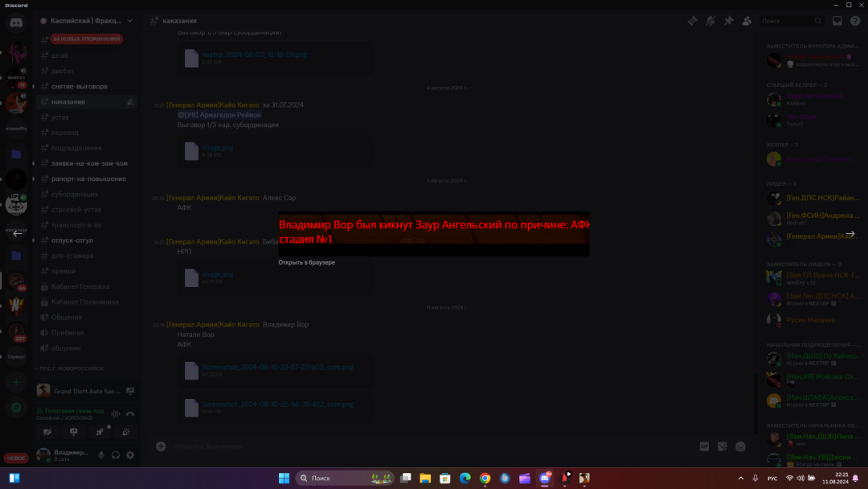
Task: Disconnect from voice call phone icon
Action: (x=130, y=413)
